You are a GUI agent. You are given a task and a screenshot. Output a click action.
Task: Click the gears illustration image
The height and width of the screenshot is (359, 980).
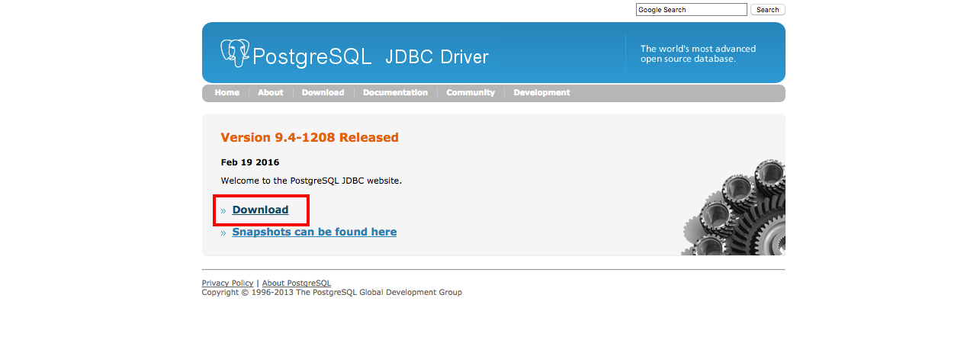tap(734, 207)
